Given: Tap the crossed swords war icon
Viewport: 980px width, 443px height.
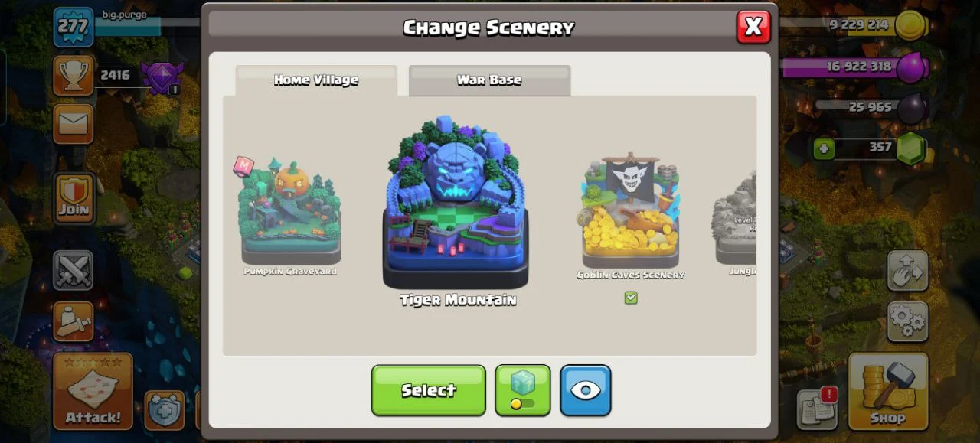Looking at the screenshot, I should [x=73, y=271].
